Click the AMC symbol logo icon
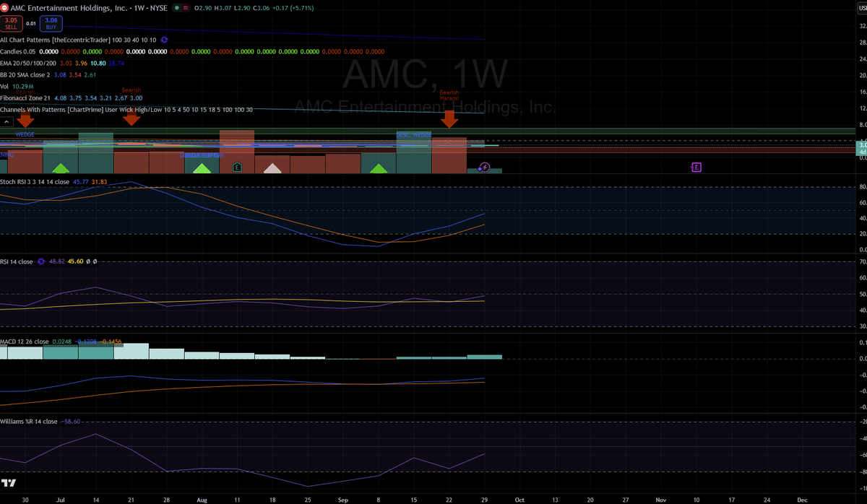 click(x=6, y=6)
